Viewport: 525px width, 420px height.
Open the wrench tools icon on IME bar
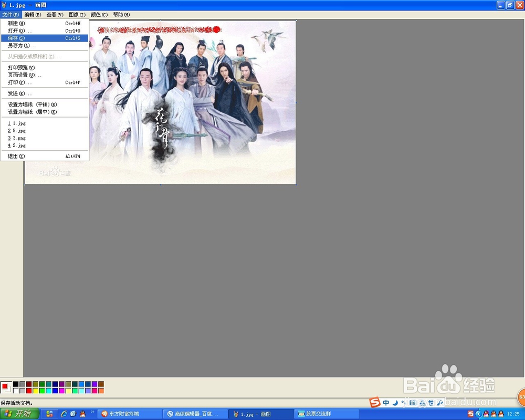[x=440, y=403]
